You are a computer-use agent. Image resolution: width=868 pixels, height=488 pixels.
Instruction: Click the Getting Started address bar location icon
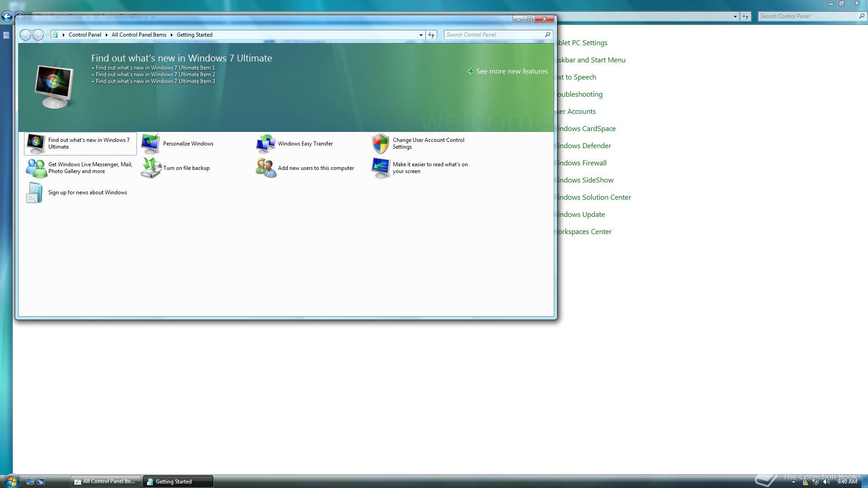pyautogui.click(x=55, y=35)
